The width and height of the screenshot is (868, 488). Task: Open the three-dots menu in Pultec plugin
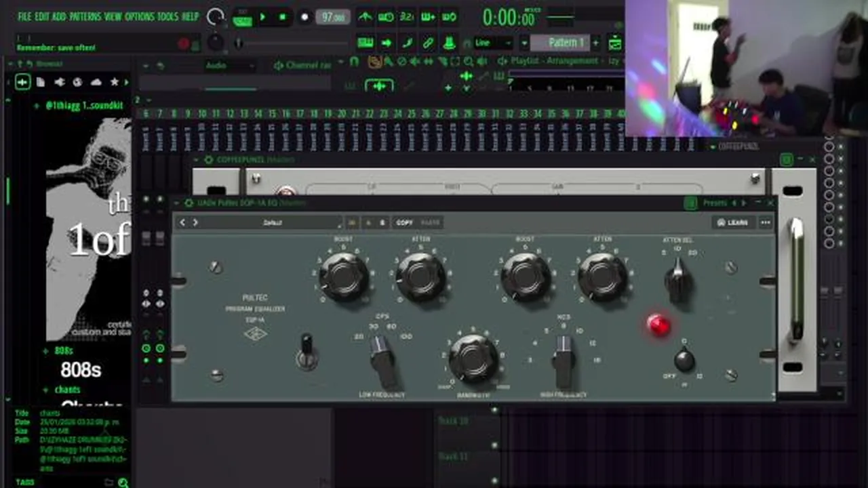point(765,222)
